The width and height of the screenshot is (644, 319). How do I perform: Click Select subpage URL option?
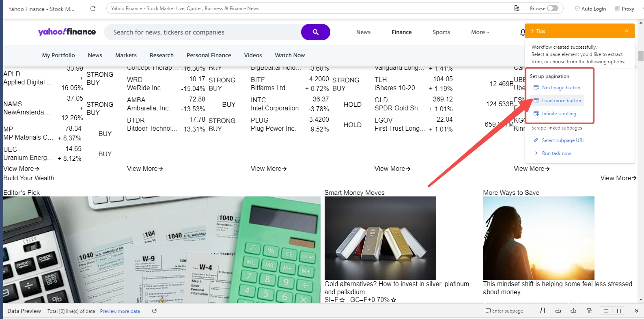559,140
